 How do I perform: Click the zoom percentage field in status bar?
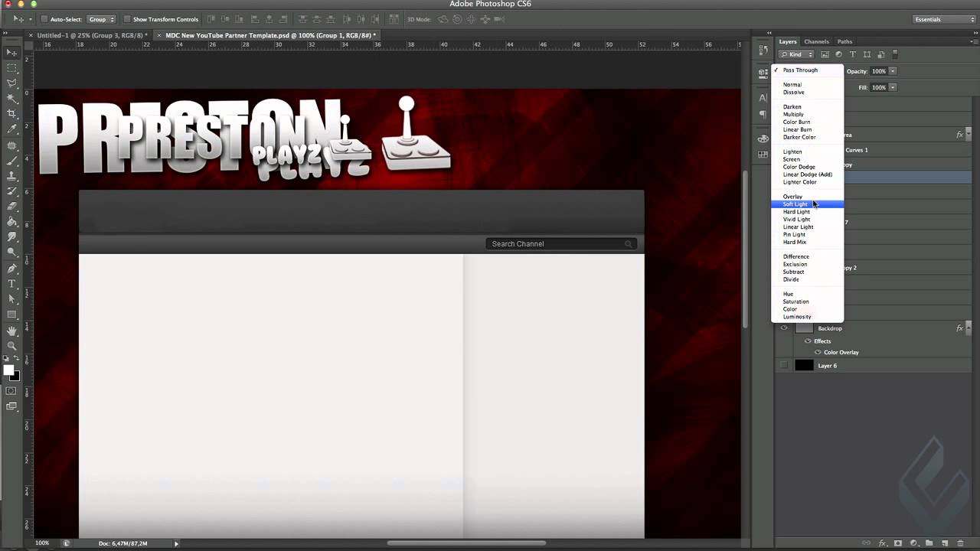click(42, 543)
